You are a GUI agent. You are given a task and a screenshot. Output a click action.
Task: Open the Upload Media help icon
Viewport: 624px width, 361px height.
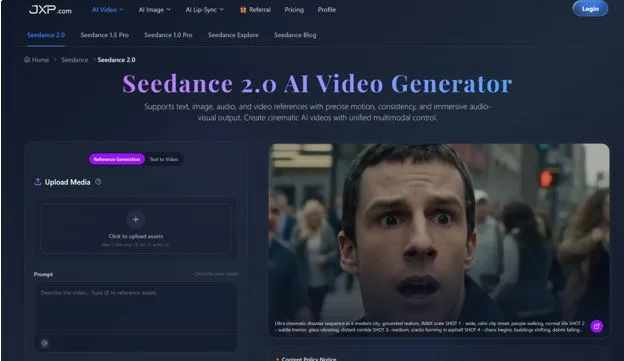point(98,182)
